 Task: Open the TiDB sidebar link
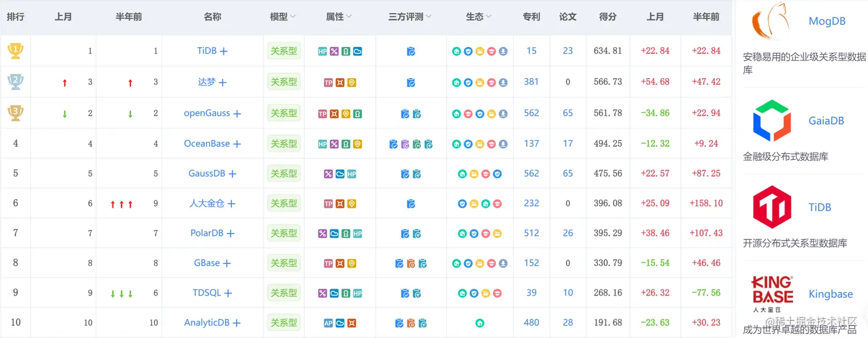(x=820, y=207)
